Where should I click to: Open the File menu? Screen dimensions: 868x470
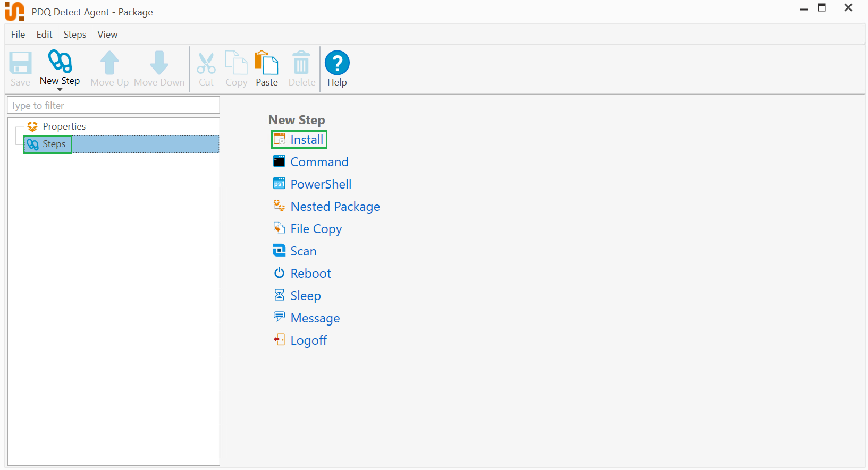point(18,35)
